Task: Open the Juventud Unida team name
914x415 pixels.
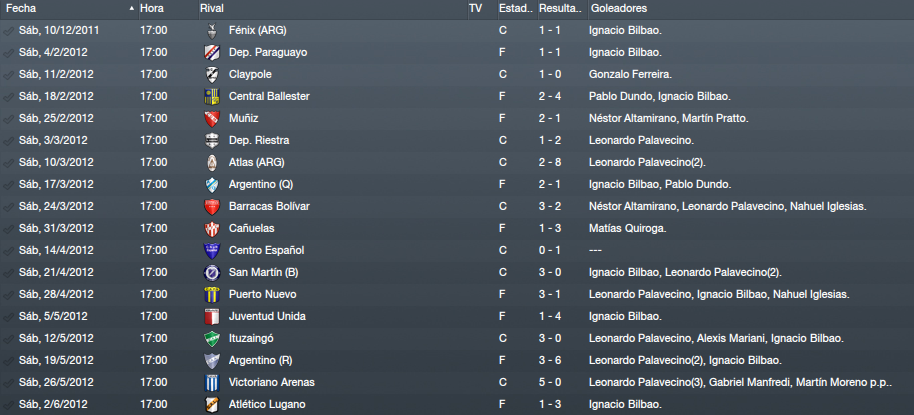Action: (x=268, y=316)
